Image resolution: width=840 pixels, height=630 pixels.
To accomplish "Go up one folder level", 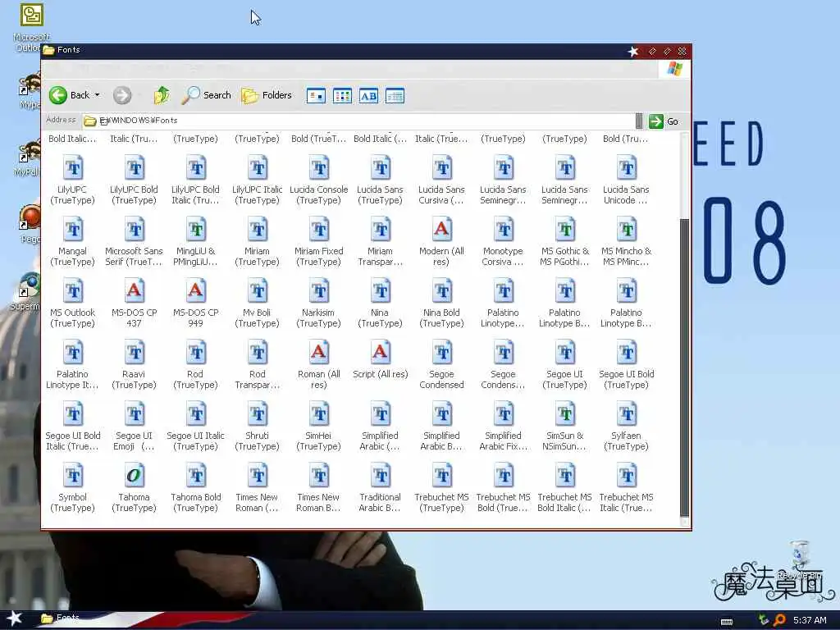I will [162, 95].
